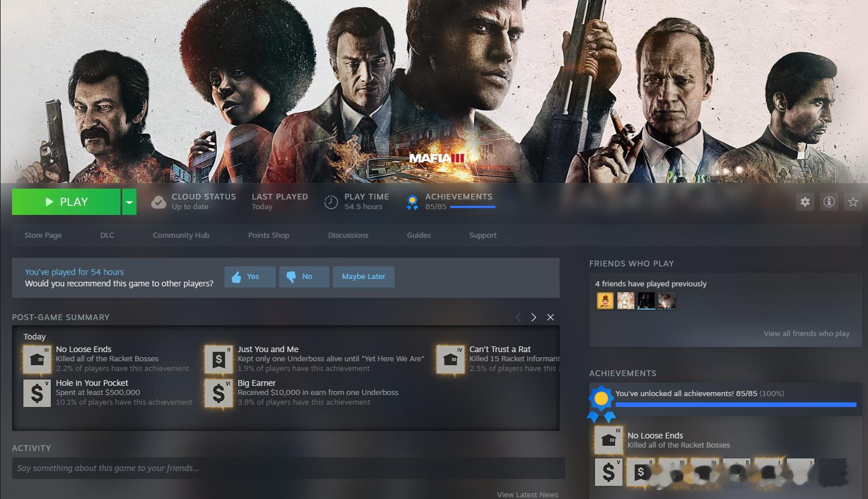868x499 pixels.
Task: Click the Cloud Status cloud icon
Action: 159,202
